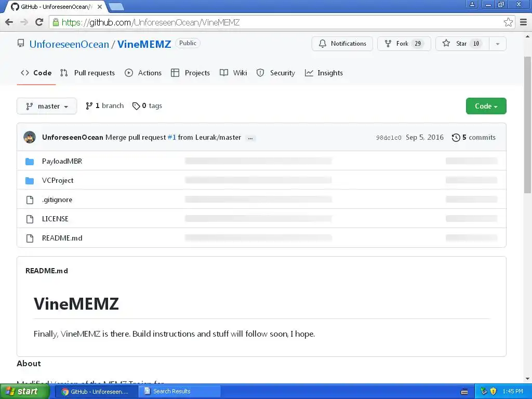Open the VCProject folder name
Screen dimensions: 532x399
tap(58, 180)
